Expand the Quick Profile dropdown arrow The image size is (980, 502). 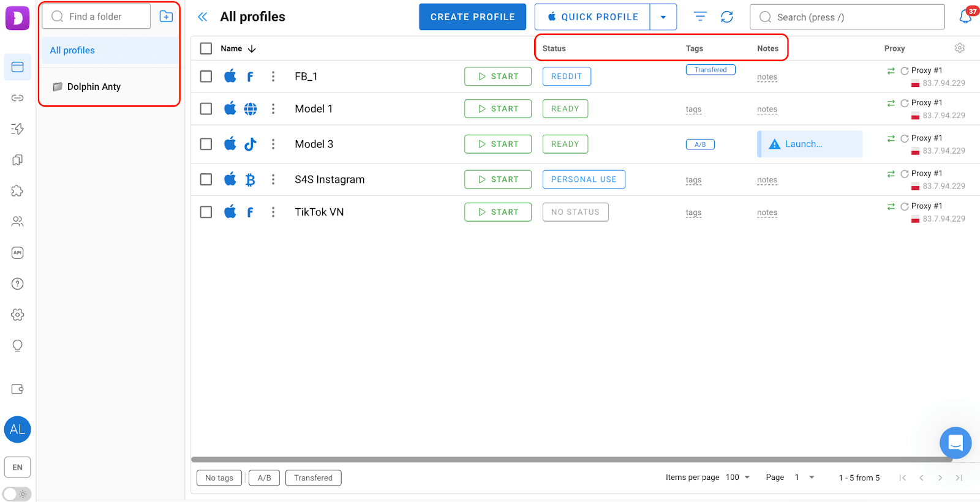tap(663, 17)
